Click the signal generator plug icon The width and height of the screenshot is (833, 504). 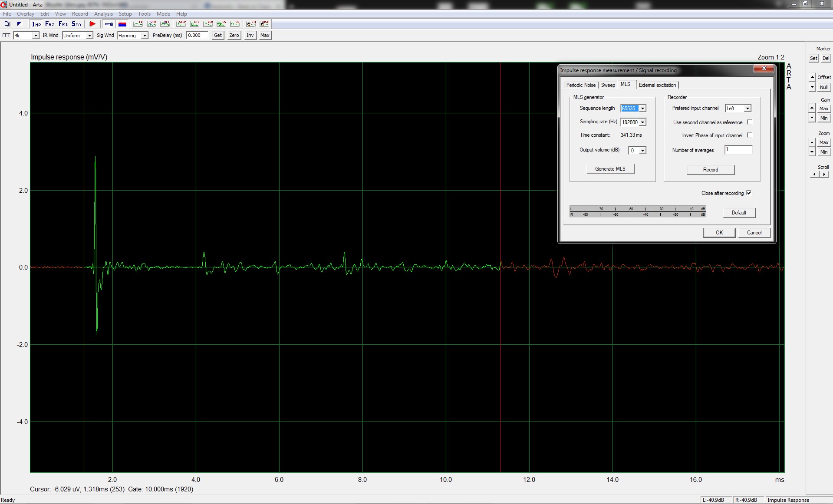tap(109, 24)
